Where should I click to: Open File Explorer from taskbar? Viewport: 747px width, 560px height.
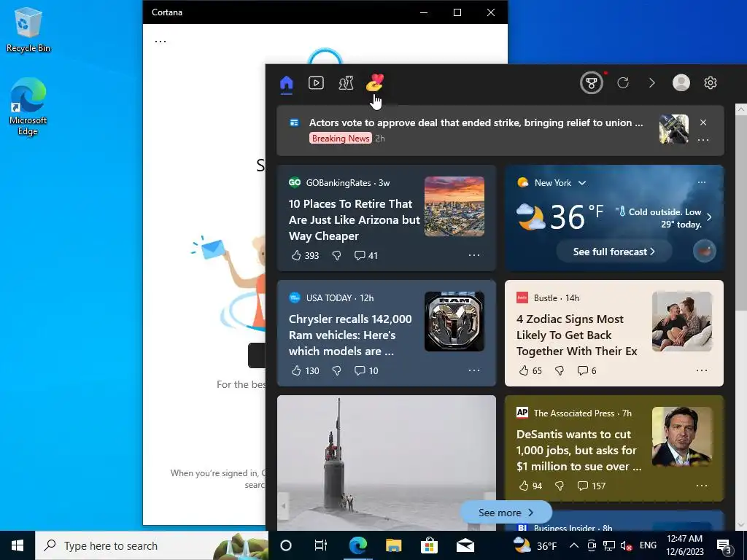pos(393,545)
